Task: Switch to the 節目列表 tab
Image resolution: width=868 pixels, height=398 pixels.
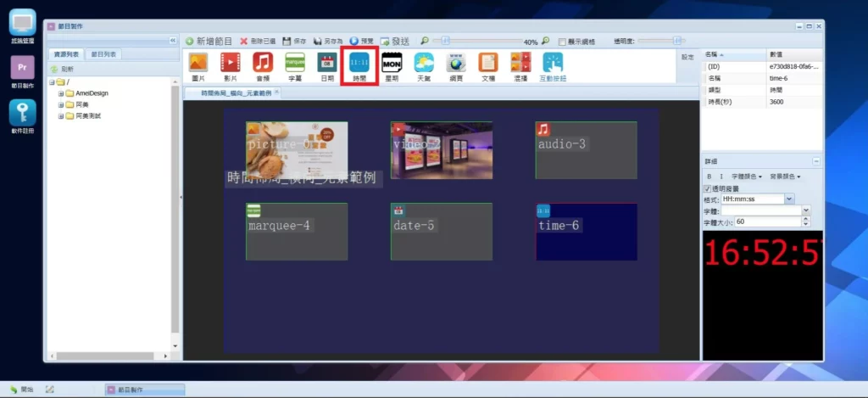Action: click(x=105, y=54)
